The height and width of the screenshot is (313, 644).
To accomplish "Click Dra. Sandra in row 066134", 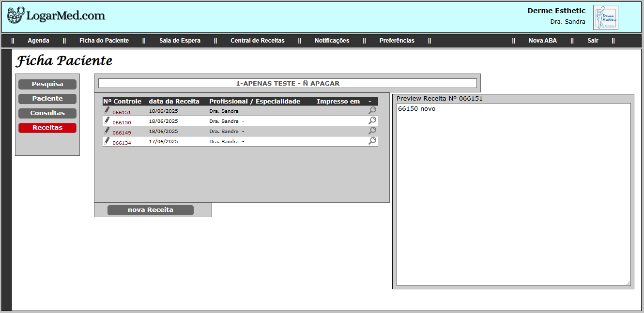I will (x=224, y=142).
